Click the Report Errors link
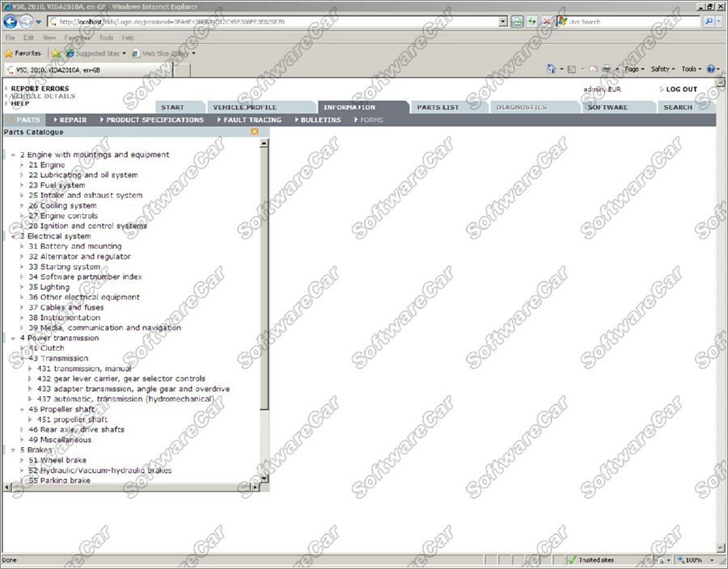This screenshot has height=569, width=728. (40, 89)
